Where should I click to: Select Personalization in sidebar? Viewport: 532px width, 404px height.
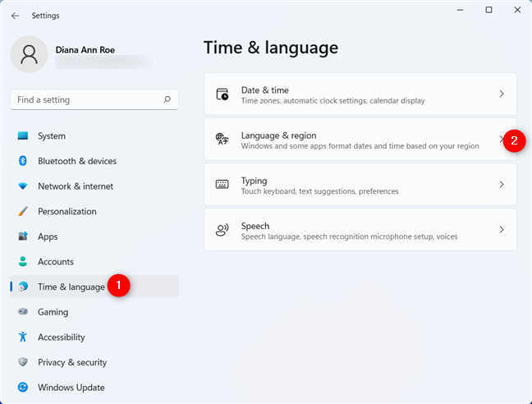pyautogui.click(x=94, y=211)
